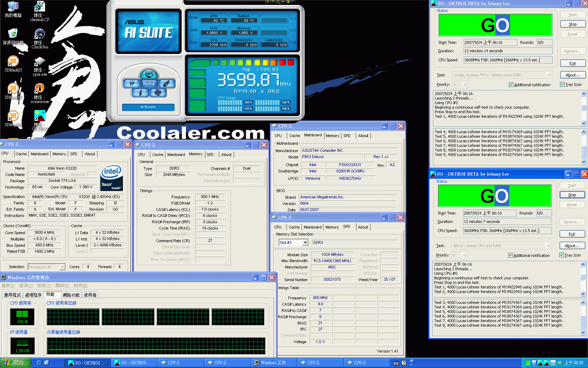Screen dimensions: 588x368
Task: Click the language bar keyboard icon
Action: point(396,363)
